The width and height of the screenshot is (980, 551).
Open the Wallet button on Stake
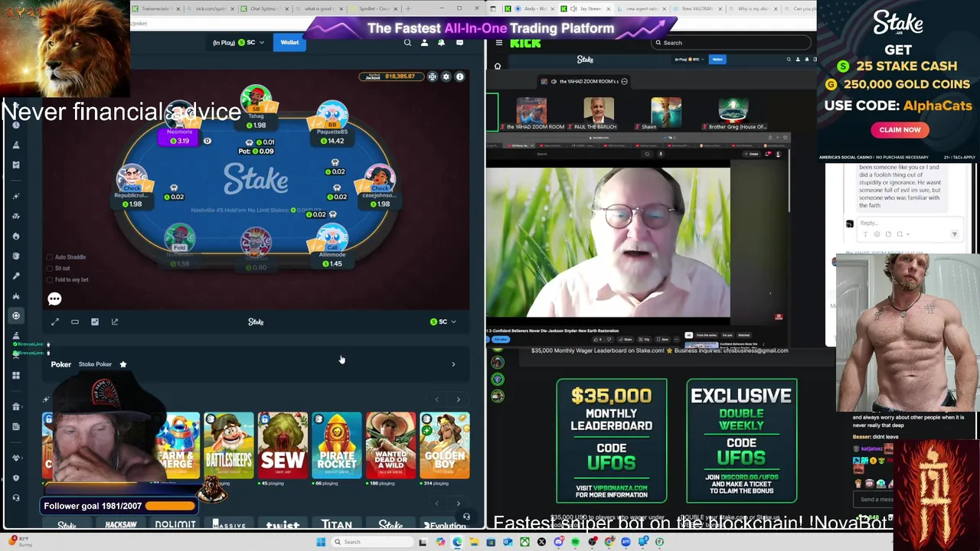click(x=289, y=43)
